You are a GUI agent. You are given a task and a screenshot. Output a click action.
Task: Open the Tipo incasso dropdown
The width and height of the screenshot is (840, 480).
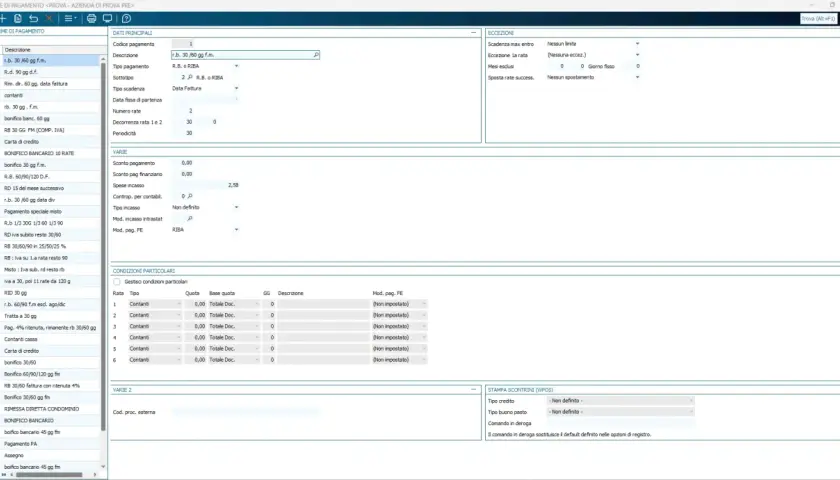coord(236,207)
